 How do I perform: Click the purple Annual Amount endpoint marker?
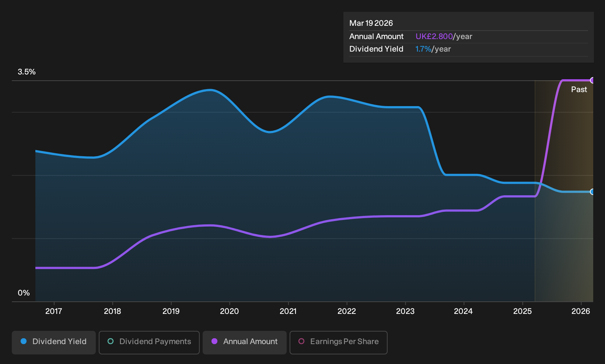(x=592, y=80)
